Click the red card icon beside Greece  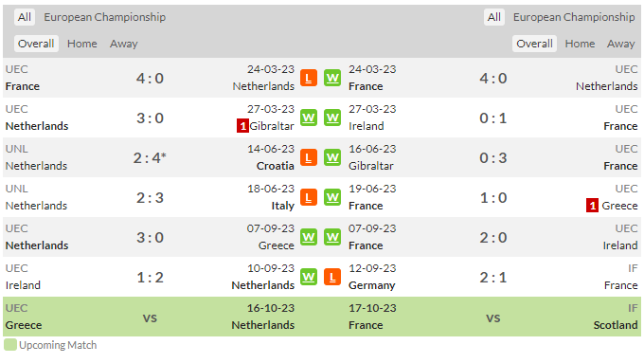(592, 206)
